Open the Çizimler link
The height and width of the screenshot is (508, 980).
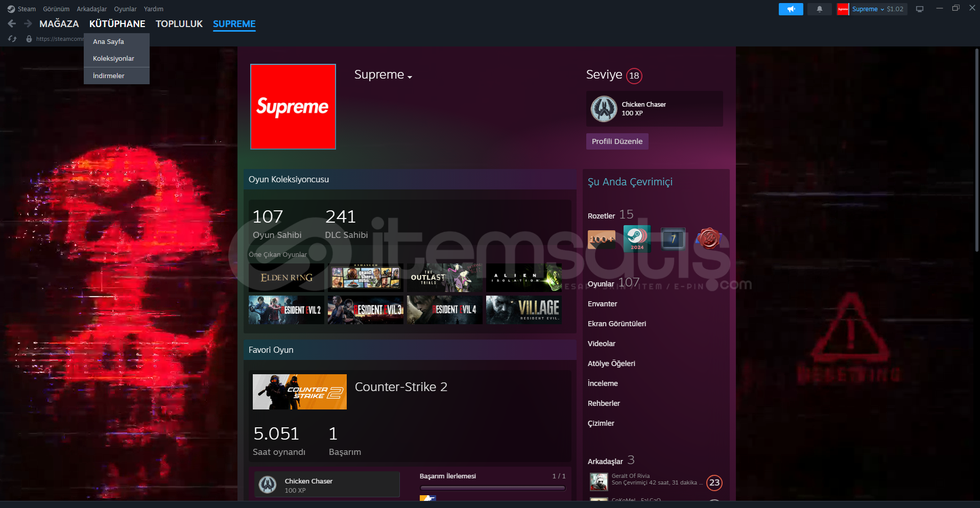coord(601,423)
